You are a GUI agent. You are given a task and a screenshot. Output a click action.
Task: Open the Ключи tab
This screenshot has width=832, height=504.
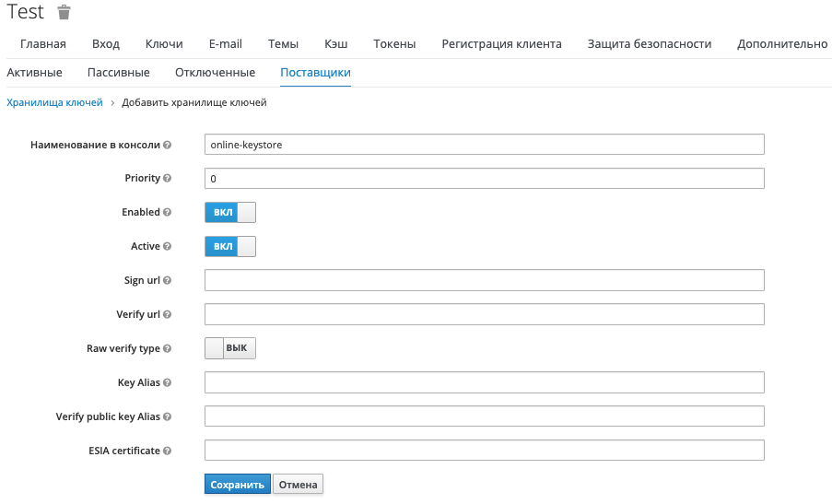[164, 43]
